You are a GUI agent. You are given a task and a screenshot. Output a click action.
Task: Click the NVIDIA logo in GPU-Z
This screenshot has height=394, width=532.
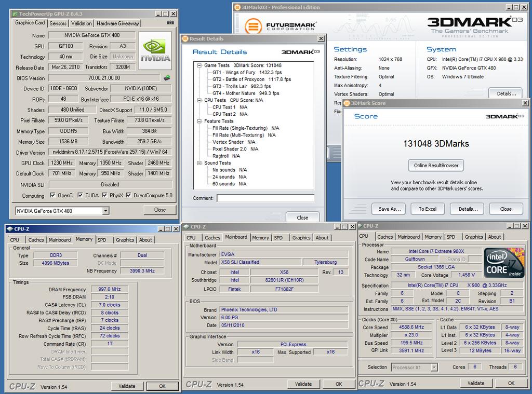pos(155,50)
